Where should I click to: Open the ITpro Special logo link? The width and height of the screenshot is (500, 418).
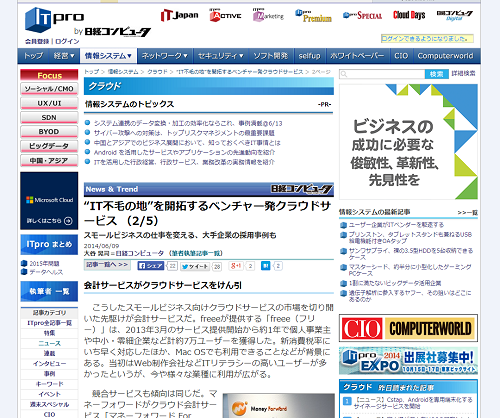(x=362, y=15)
